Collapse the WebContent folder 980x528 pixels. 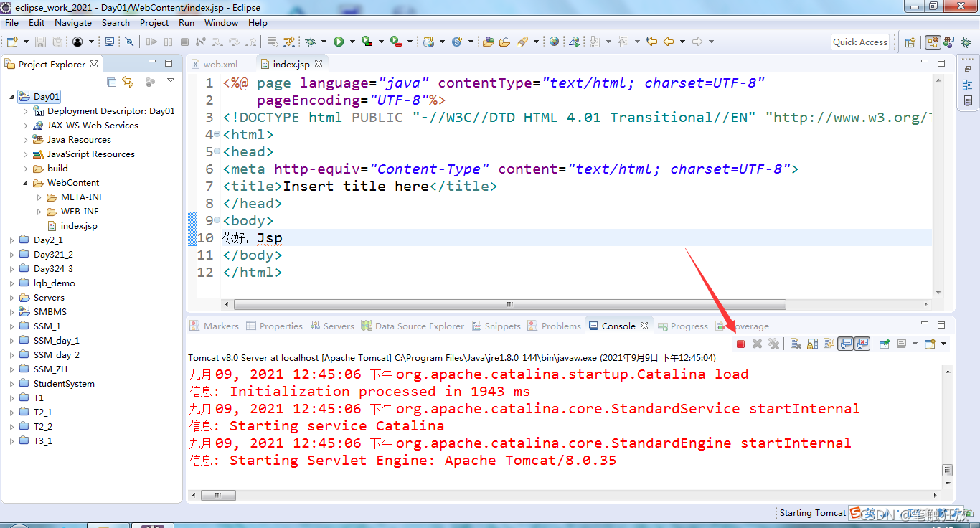26,183
